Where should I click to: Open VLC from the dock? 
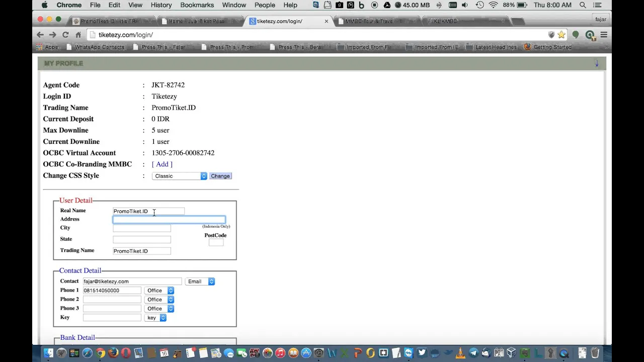pyautogui.click(x=460, y=353)
